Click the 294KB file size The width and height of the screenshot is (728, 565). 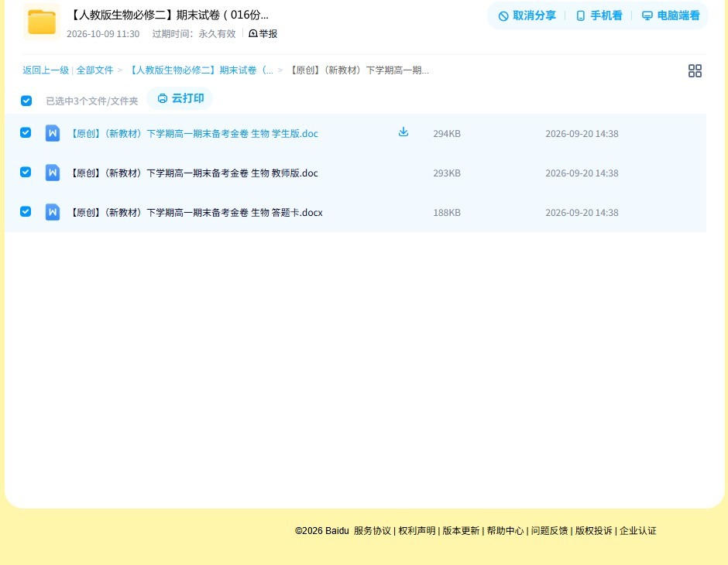click(x=447, y=134)
